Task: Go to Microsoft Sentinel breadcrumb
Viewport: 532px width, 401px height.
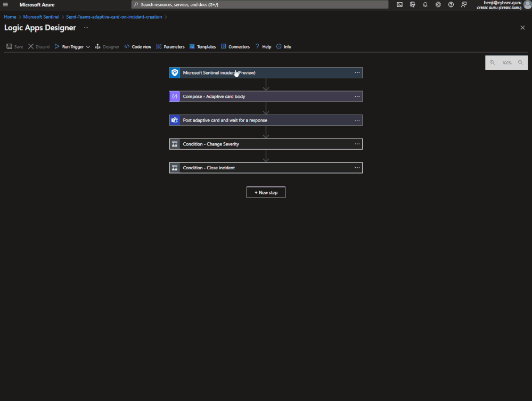Action: (x=41, y=17)
